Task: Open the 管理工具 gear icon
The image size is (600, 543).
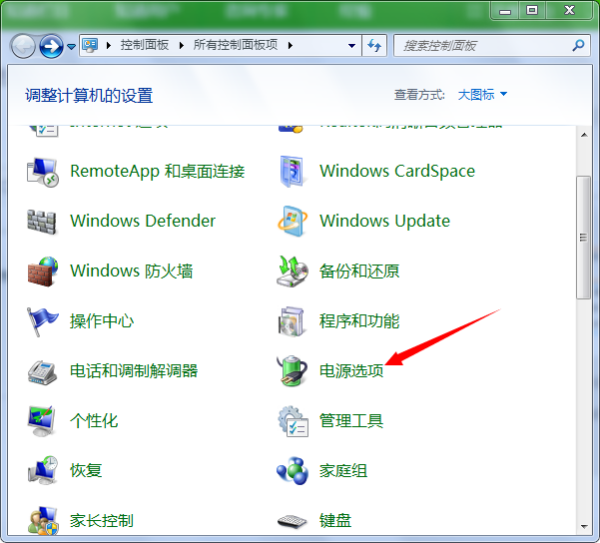Action: tap(293, 421)
